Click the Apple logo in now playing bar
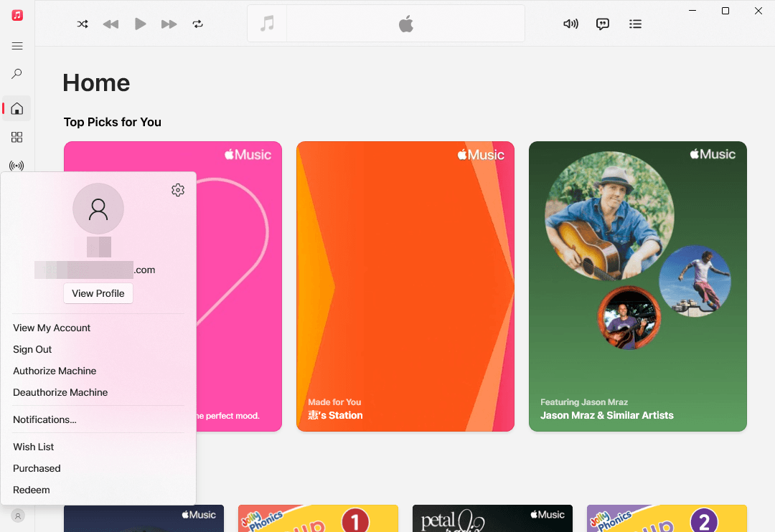This screenshot has width=775, height=532. 405,24
